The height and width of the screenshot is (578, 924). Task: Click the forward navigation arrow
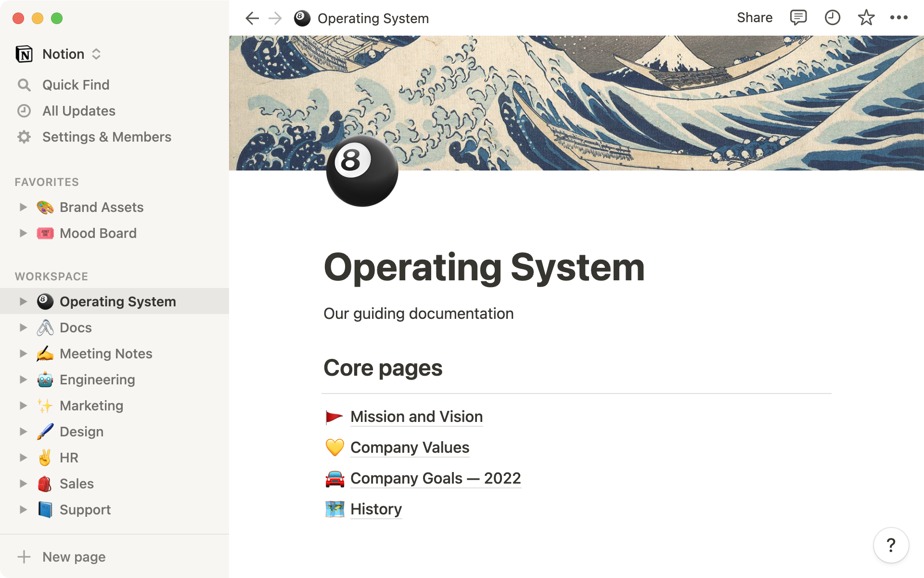(274, 18)
